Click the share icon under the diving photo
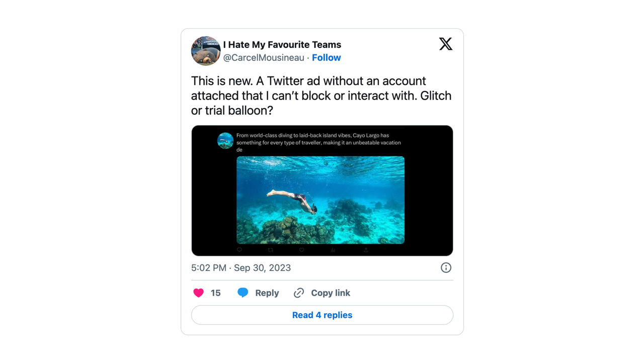This screenshot has width=644, height=362. [x=366, y=250]
